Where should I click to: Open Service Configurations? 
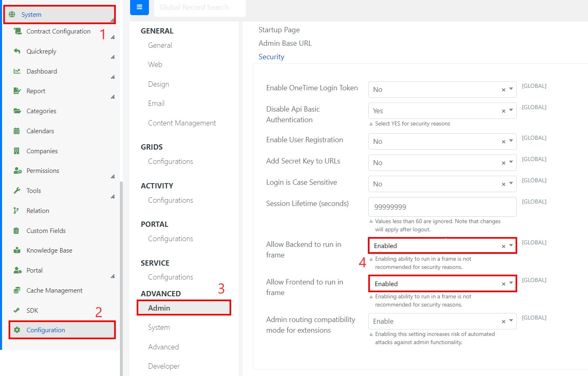click(171, 277)
